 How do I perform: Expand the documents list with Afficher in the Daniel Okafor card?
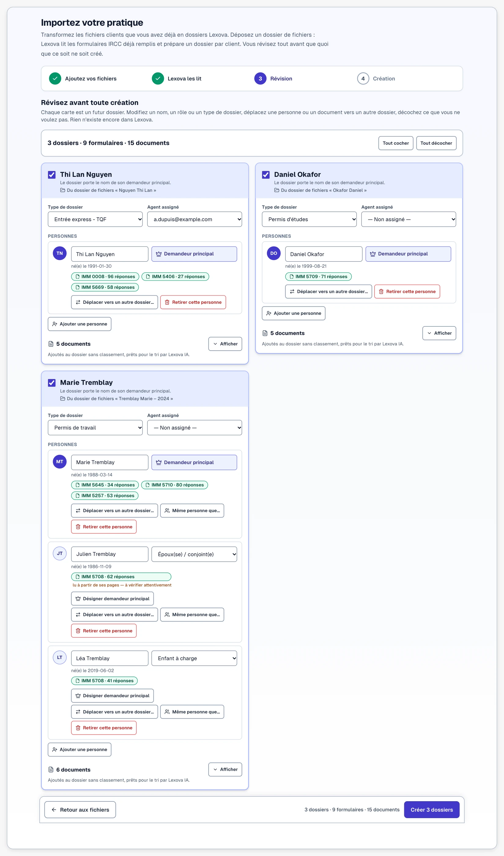pyautogui.click(x=439, y=333)
